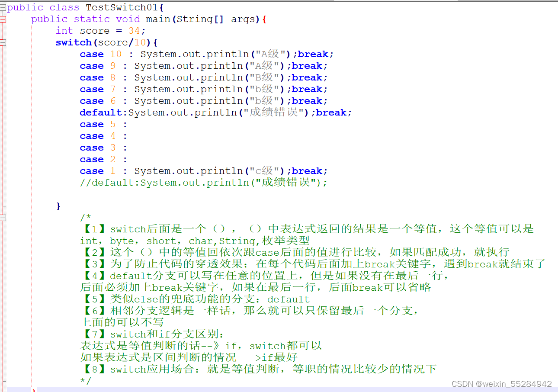The width and height of the screenshot is (558, 392).
Task: Click the 'case 9' line
Action: (x=204, y=66)
